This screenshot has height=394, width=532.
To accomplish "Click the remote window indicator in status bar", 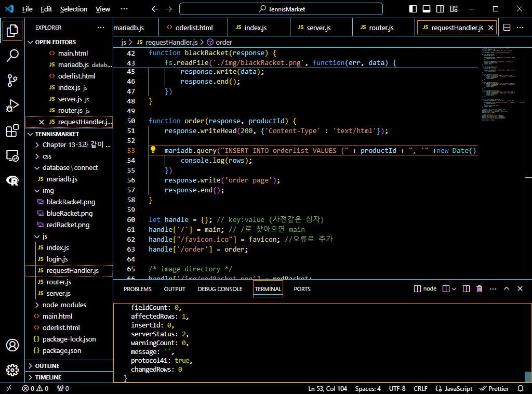I will pos(9,388).
